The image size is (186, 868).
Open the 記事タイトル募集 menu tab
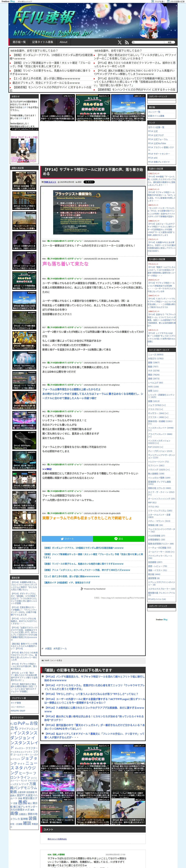(x=43, y=42)
